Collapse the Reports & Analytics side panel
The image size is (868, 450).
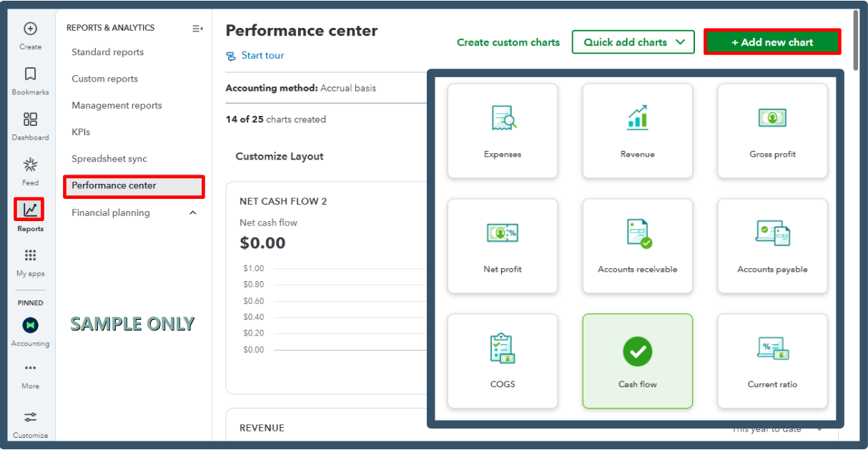pyautogui.click(x=197, y=29)
